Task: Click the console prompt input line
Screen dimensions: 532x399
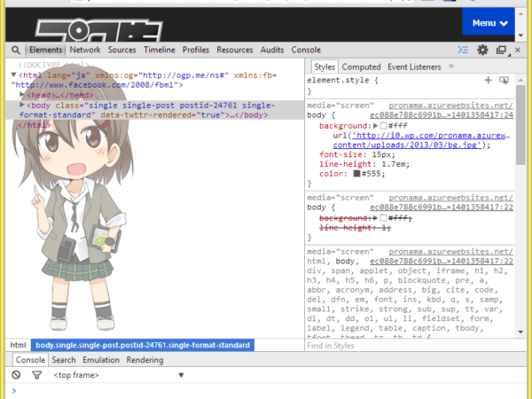Action: pos(268,390)
